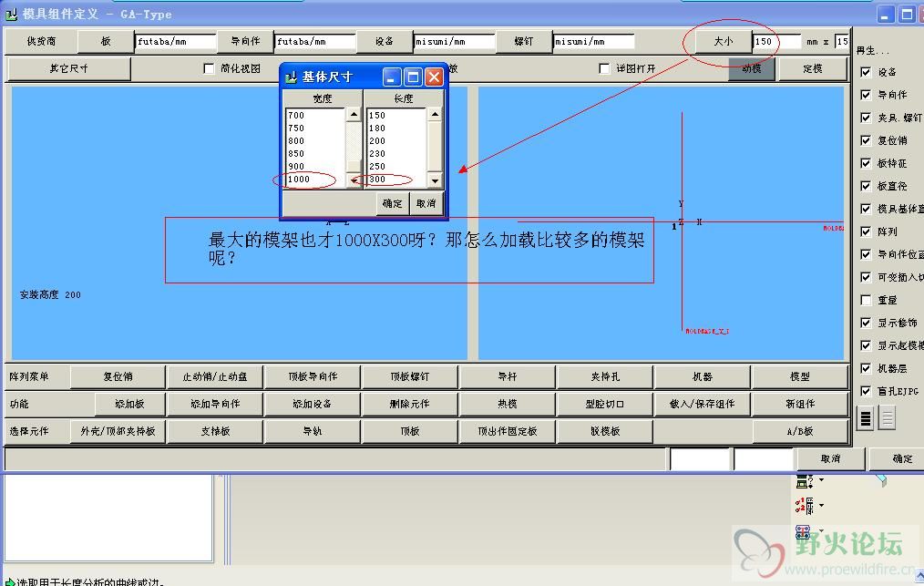Viewport: 924px width, 586px height.
Task: Uncheck the 机器层 checkbox
Action: tap(866, 368)
